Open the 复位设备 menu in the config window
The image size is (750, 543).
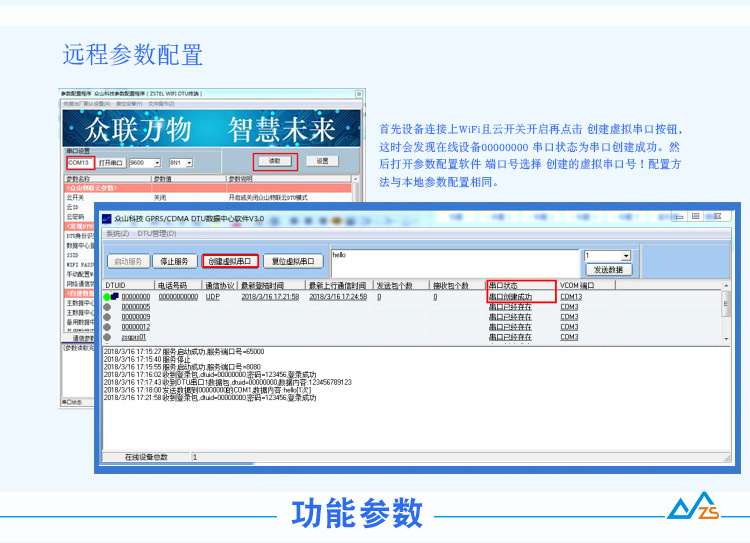pyautogui.click(x=129, y=103)
